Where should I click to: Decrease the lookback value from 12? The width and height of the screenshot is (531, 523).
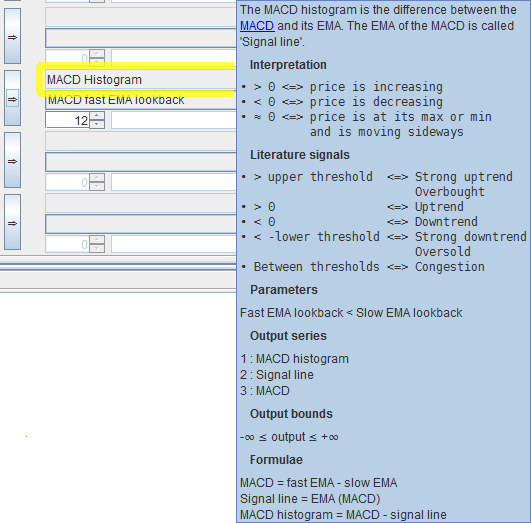coord(97,124)
